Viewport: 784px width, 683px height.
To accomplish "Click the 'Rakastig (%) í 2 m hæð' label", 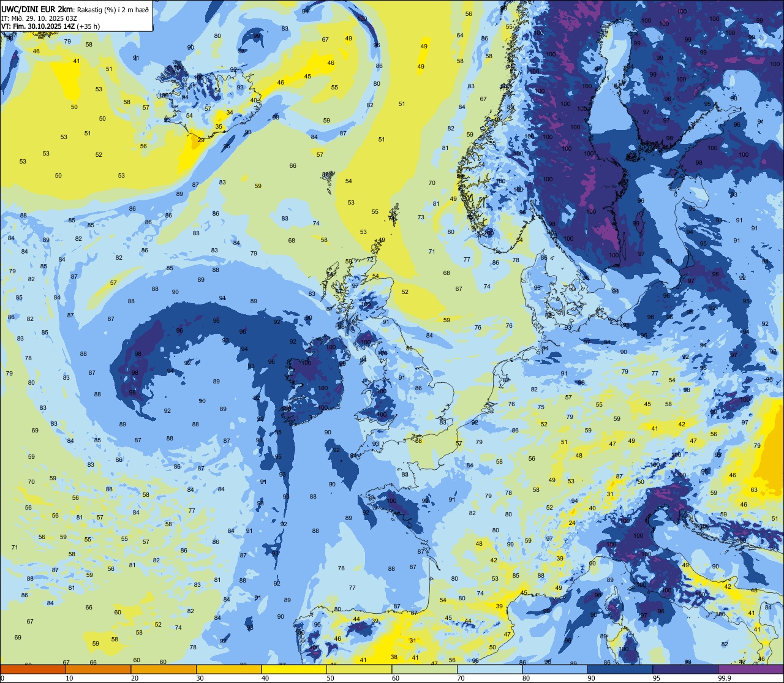I will tap(113, 9).
